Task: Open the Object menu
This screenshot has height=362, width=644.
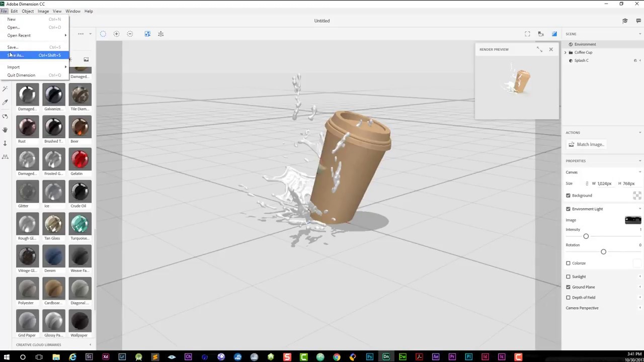Action: 28,11
